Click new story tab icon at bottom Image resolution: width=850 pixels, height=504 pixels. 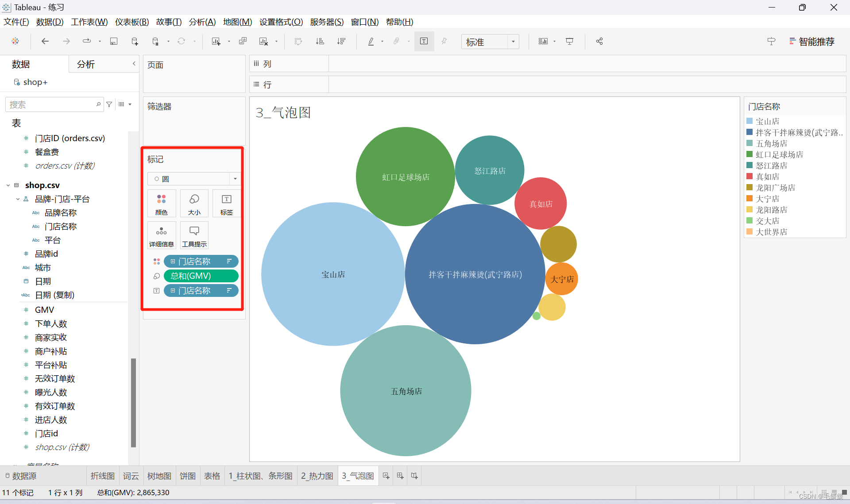click(x=414, y=476)
